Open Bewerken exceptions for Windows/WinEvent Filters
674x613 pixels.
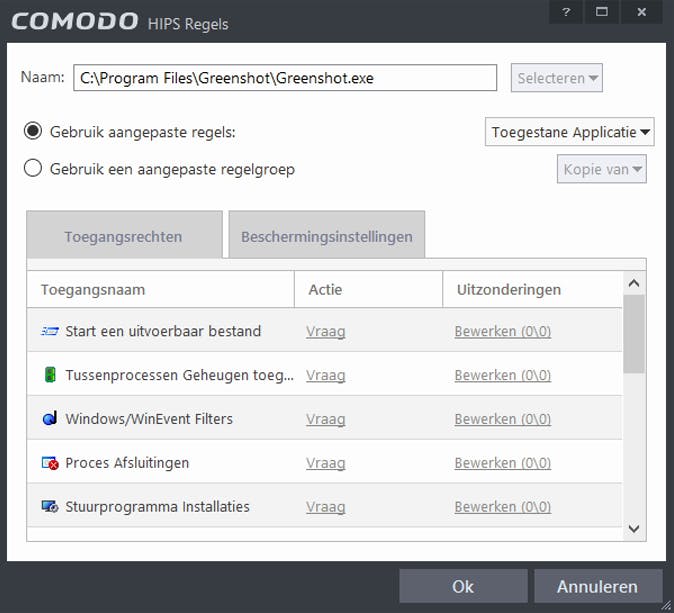502,419
